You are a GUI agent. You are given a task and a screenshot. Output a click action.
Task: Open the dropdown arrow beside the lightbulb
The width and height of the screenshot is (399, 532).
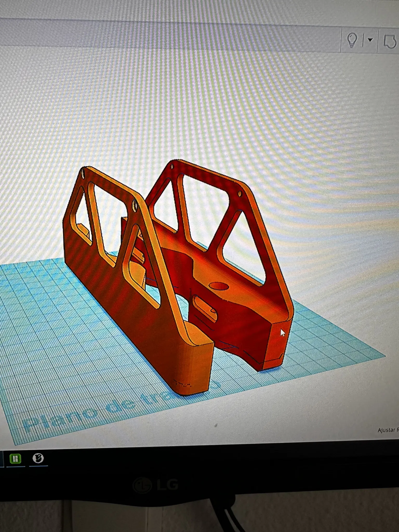(x=370, y=40)
